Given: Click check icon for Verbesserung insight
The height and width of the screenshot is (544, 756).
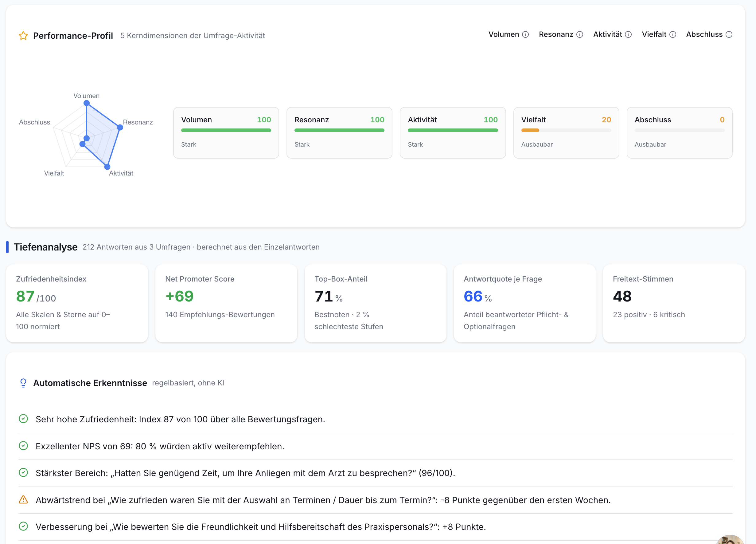Looking at the screenshot, I should [23, 526].
